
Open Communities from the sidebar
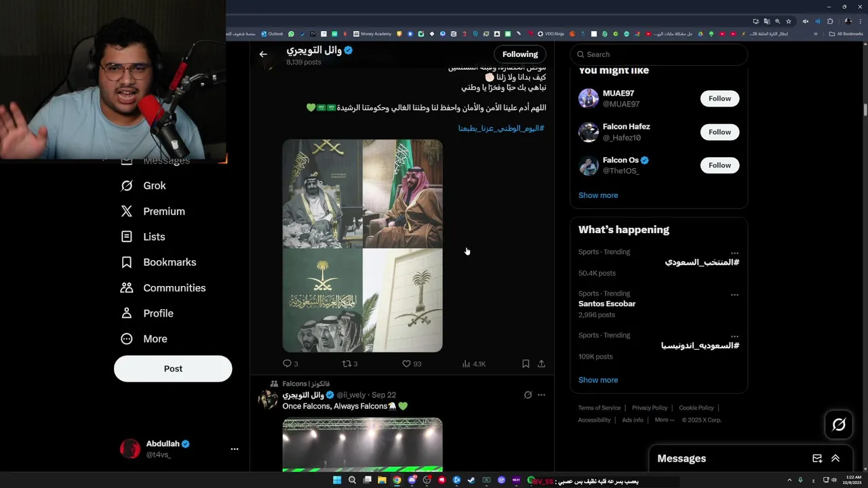[163, 288]
